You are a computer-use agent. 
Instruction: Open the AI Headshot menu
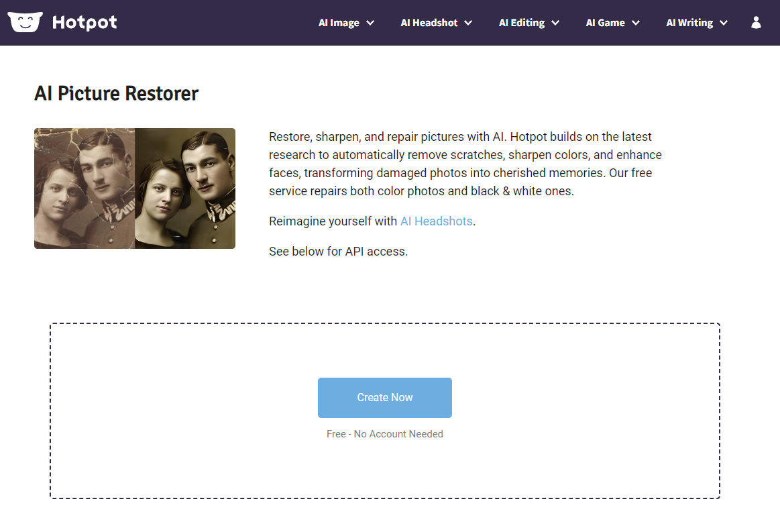pos(429,23)
